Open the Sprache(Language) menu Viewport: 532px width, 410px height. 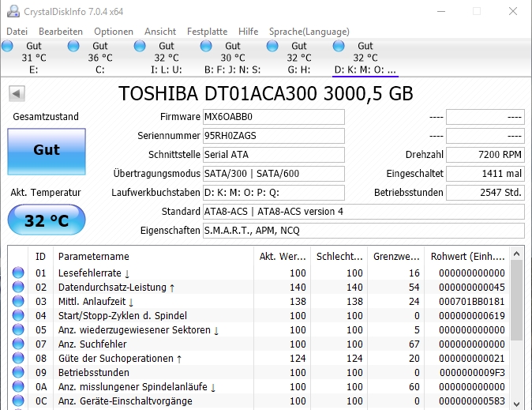(x=309, y=32)
